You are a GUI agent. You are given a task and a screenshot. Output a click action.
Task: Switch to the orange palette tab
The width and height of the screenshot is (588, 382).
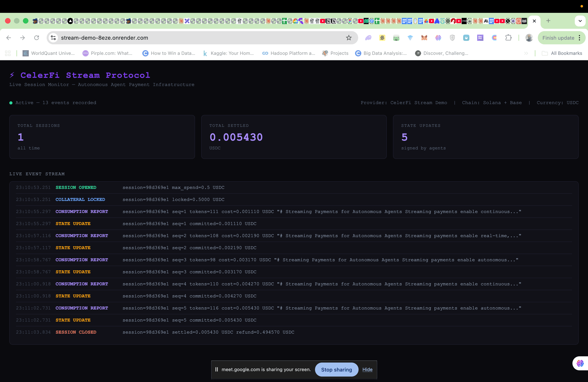tap(519, 21)
